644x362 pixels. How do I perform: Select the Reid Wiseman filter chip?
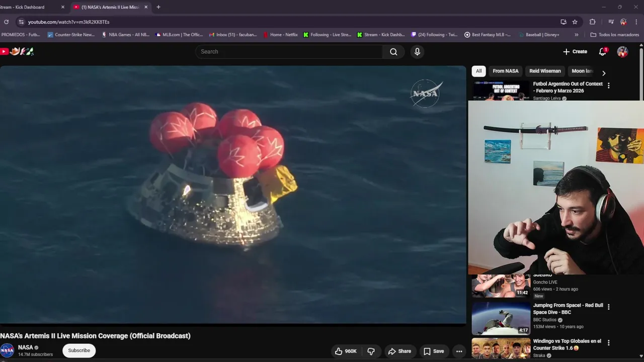545,71
